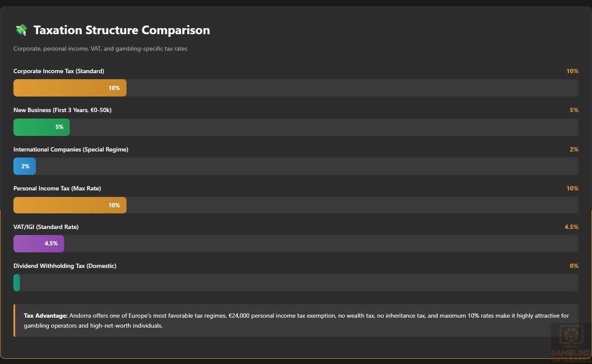Click the International Companies (Special Regime) label
Screen dimensions: 592x364
pos(71,149)
